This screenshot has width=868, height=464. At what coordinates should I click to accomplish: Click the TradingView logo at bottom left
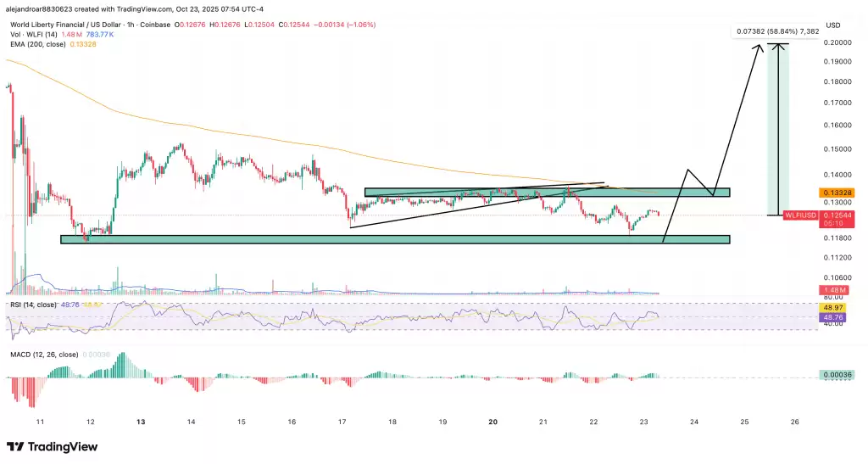pyautogui.click(x=52, y=447)
